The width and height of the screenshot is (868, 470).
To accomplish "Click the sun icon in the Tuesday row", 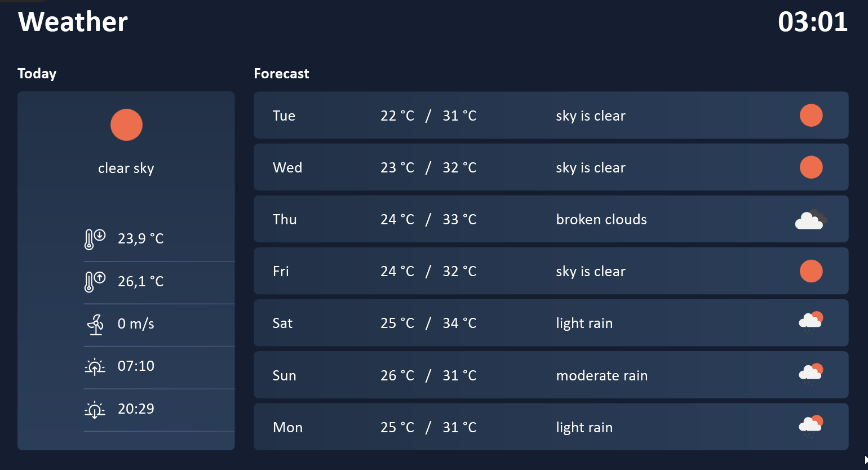I will 811,116.
